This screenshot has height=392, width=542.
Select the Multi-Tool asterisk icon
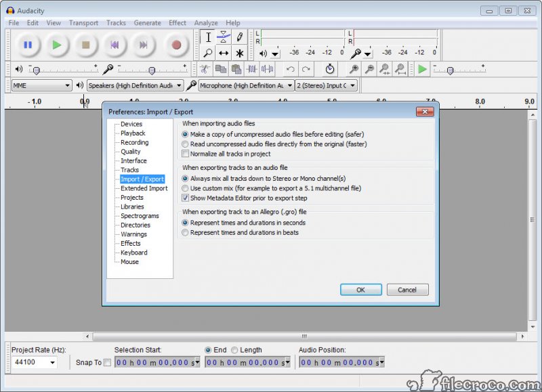[x=240, y=53]
